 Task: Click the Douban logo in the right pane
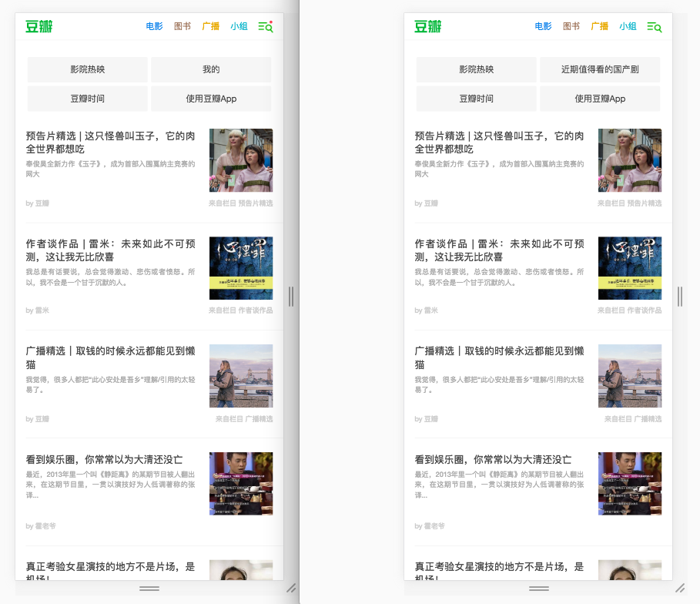pos(427,27)
